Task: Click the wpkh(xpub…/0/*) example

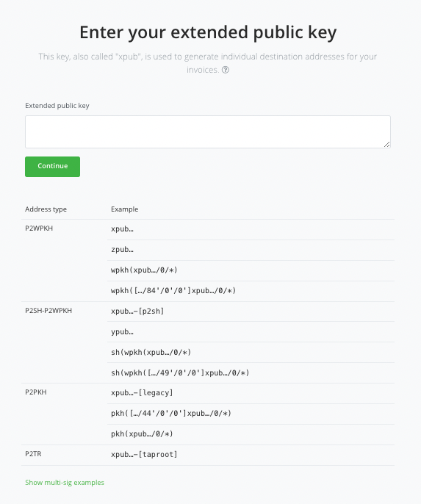Action: click(x=144, y=270)
